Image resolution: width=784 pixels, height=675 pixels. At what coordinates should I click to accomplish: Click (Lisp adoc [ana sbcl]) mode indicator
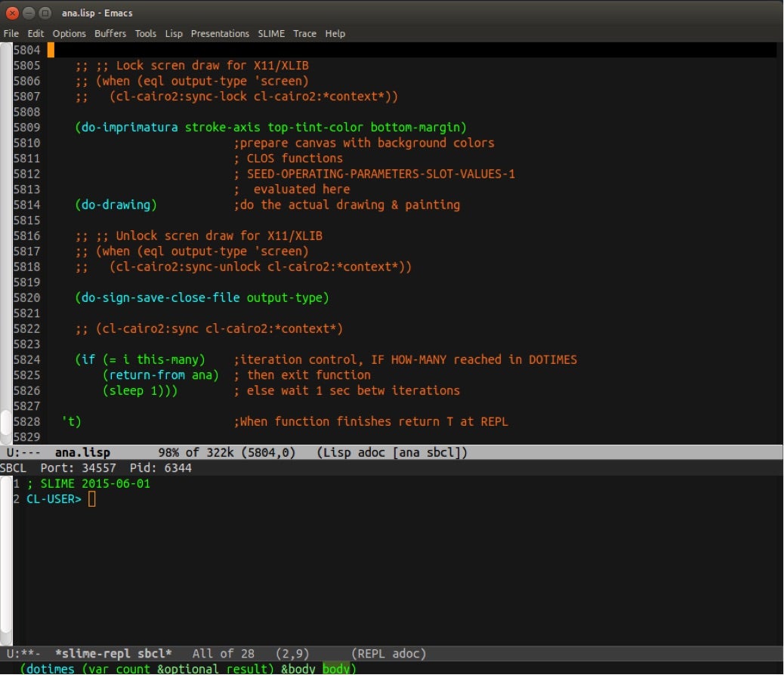(392, 452)
